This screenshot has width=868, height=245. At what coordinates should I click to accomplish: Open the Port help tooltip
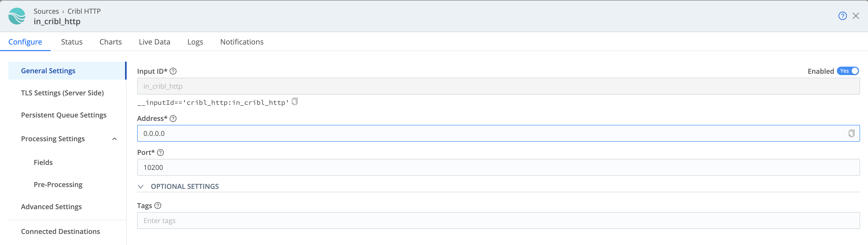[160, 153]
